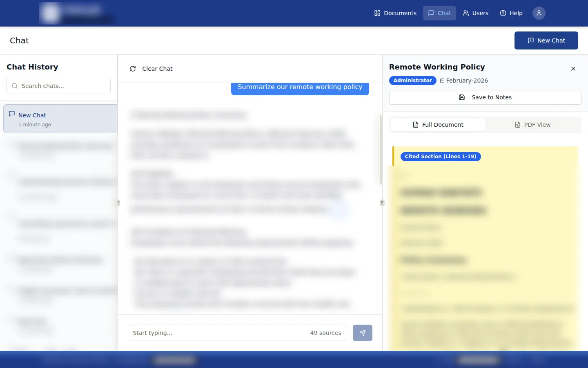Select the New Chat history entry

click(60, 119)
